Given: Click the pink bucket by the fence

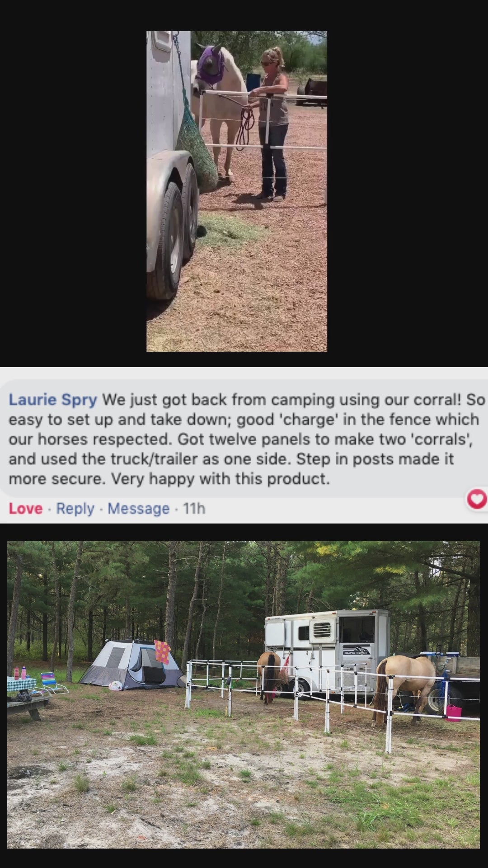Looking at the screenshot, I should click(x=454, y=712).
